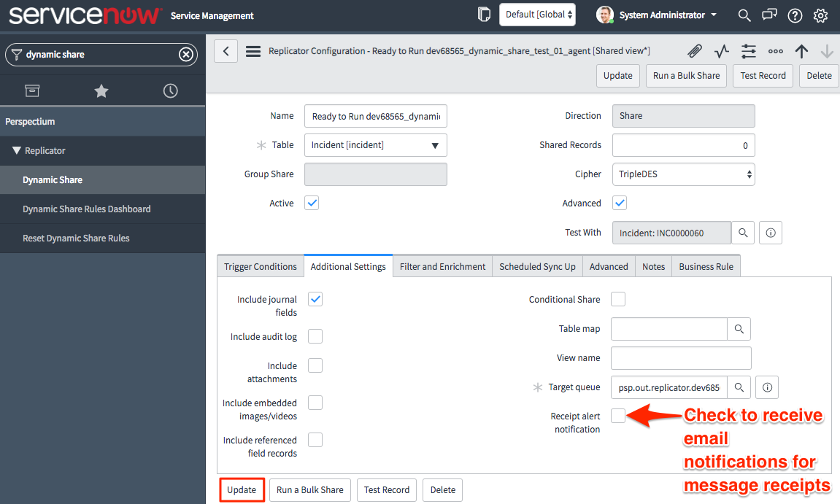The width and height of the screenshot is (840, 504).
Task: Click bottom Run a Bulk Share button
Action: (x=310, y=490)
